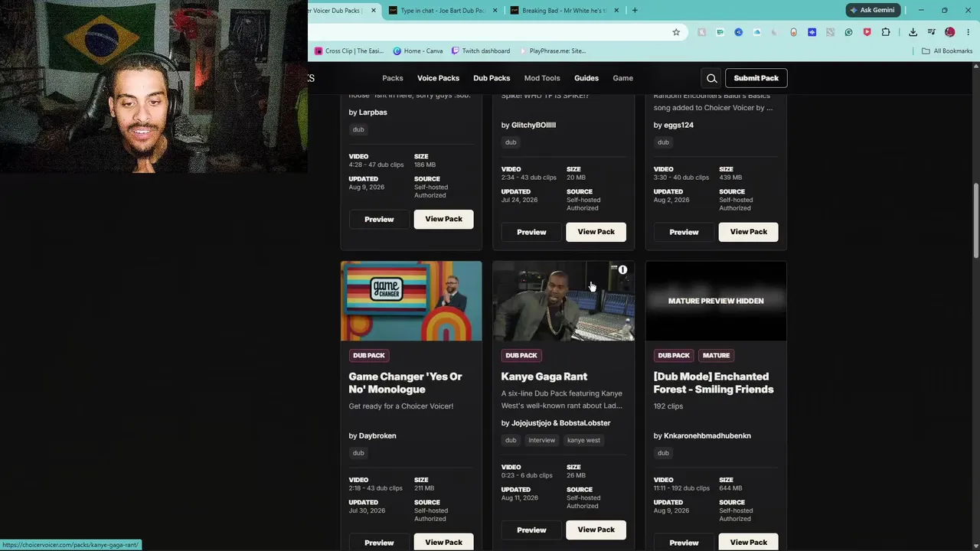
Task: Visit author BobstaLobster's profile
Action: coord(585,423)
